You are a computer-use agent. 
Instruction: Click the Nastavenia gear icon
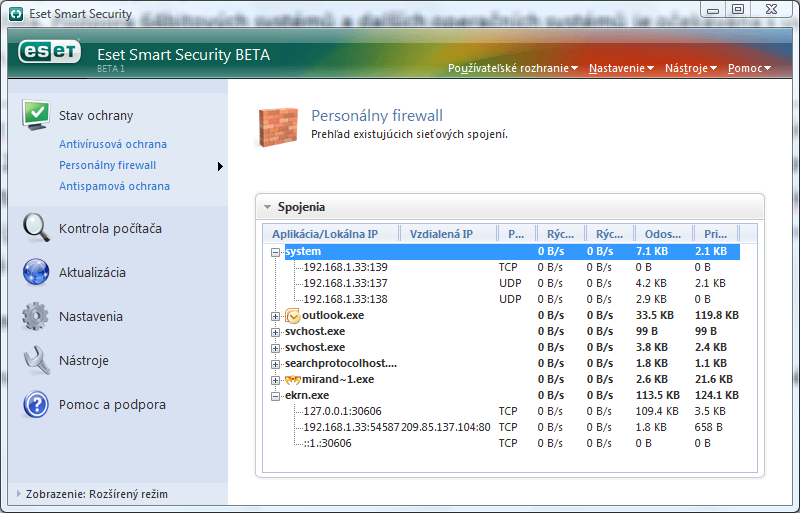(35, 316)
